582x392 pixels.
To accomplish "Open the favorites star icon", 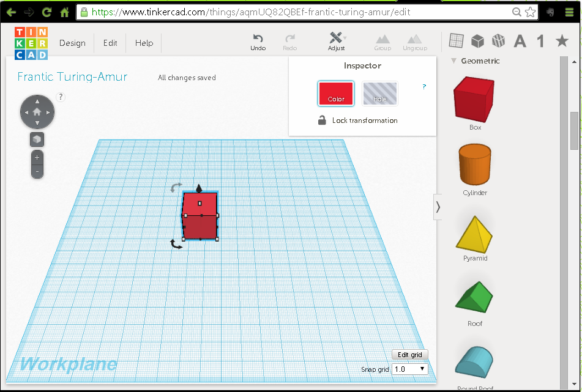I will [561, 41].
